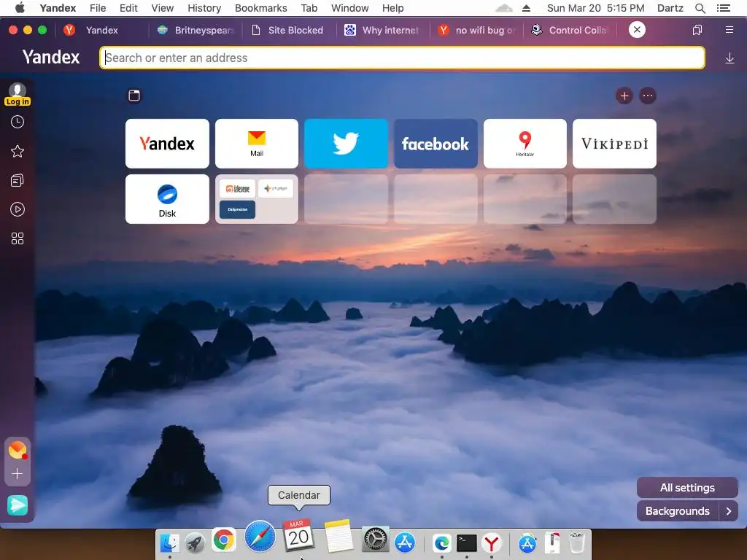The image size is (747, 560).
Task: Open the Vikipedi tile
Action: tap(614, 144)
